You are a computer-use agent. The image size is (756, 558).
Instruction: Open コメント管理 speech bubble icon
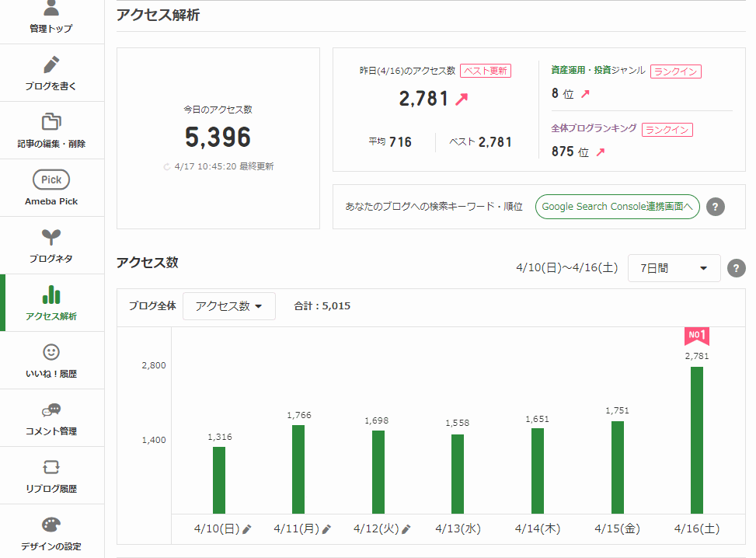51,410
